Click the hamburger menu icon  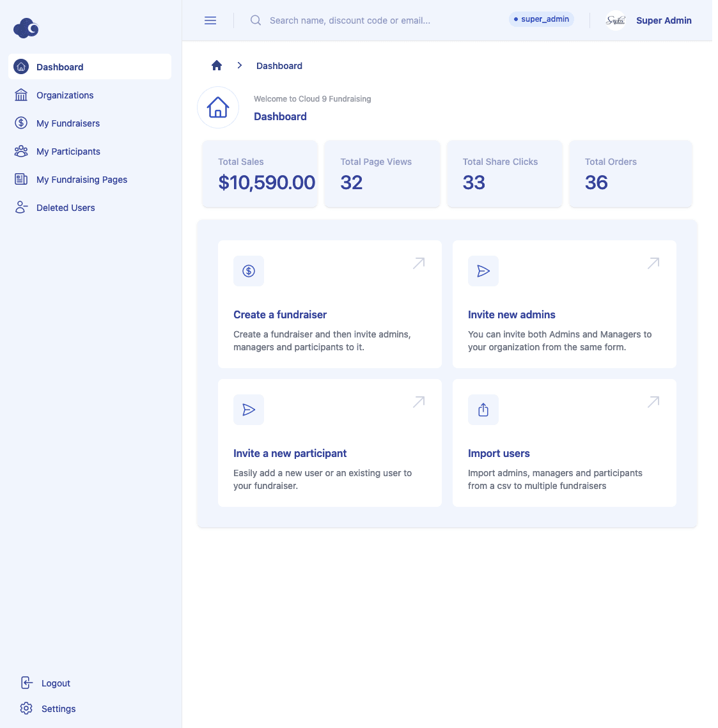click(x=210, y=20)
